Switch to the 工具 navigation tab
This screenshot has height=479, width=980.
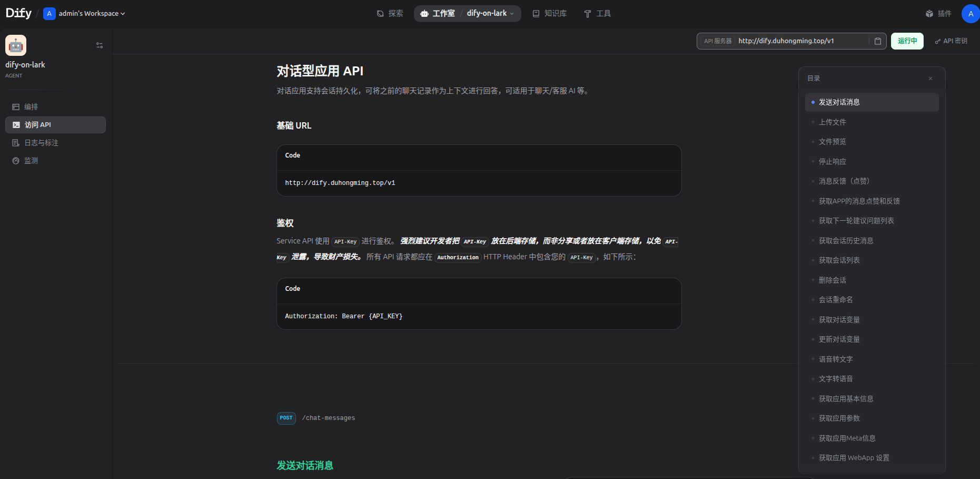point(598,13)
